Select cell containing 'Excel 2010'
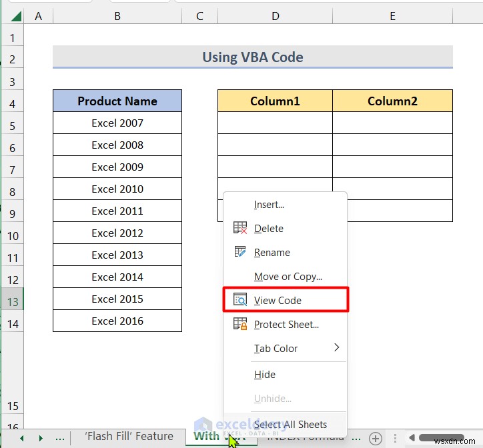Screen dimensions: 483x448 (117, 189)
